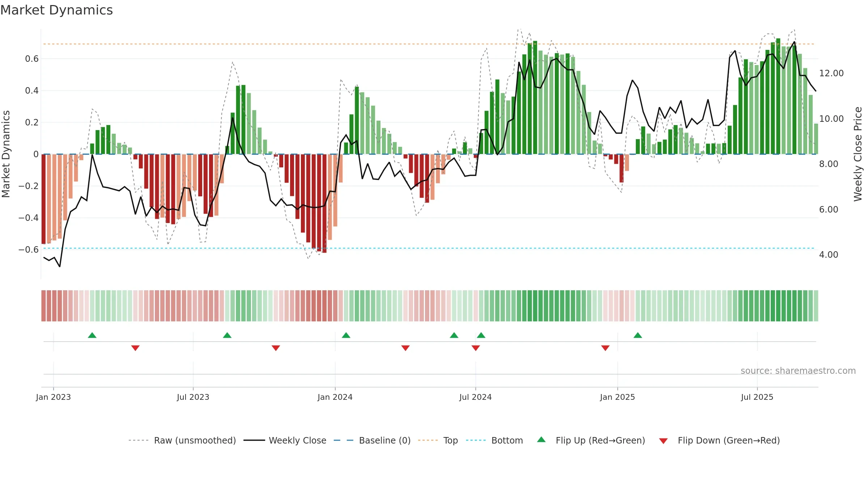Click the 0.2 left axis tick label

32,122
